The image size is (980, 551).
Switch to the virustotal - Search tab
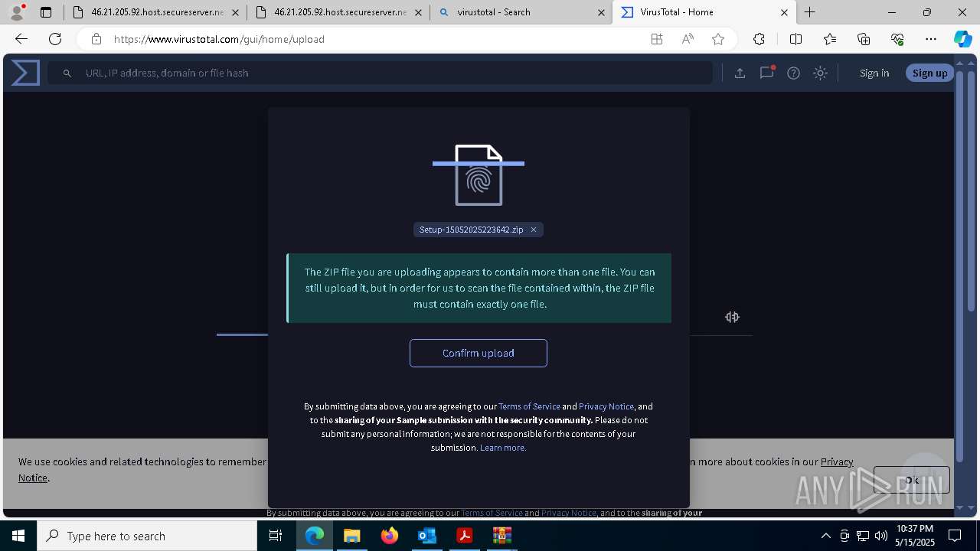521,12
